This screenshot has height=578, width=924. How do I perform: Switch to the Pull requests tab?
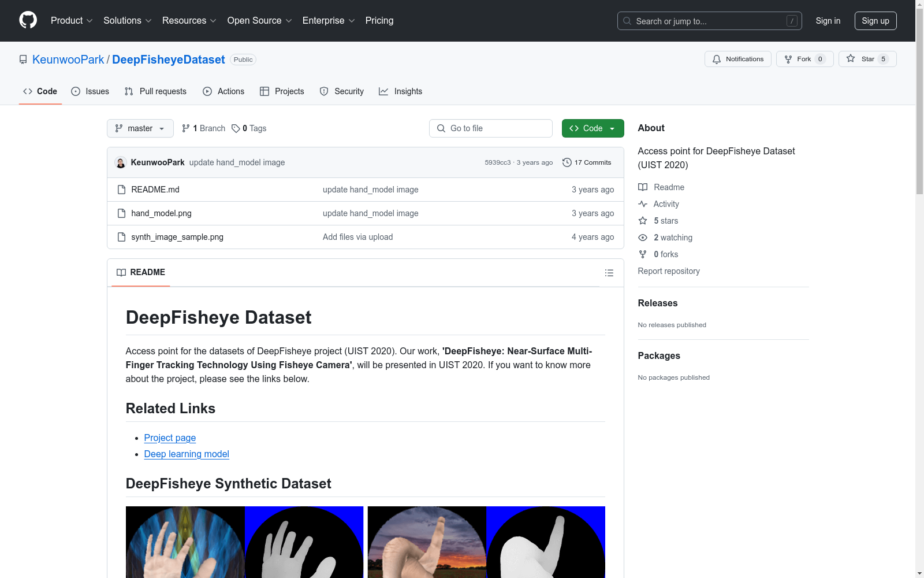pyautogui.click(x=155, y=91)
